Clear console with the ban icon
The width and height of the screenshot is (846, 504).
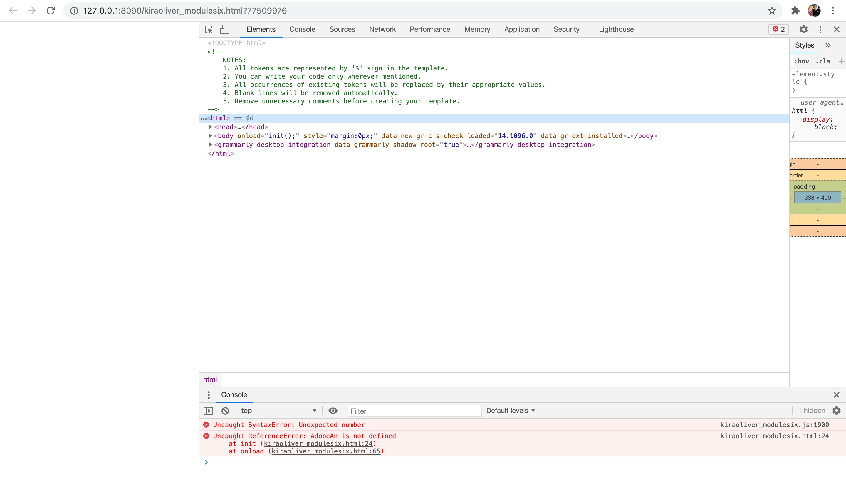(225, 411)
